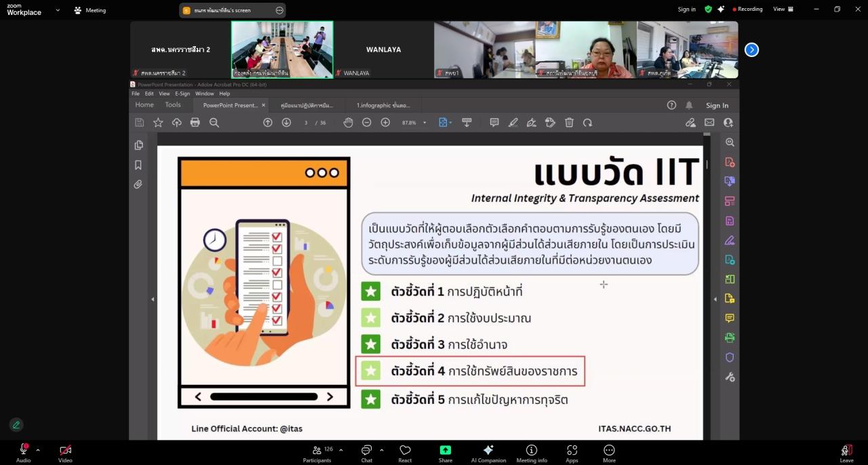Image resolution: width=868 pixels, height=465 pixels.
Task: Start video with the Video button
Action: point(65,451)
